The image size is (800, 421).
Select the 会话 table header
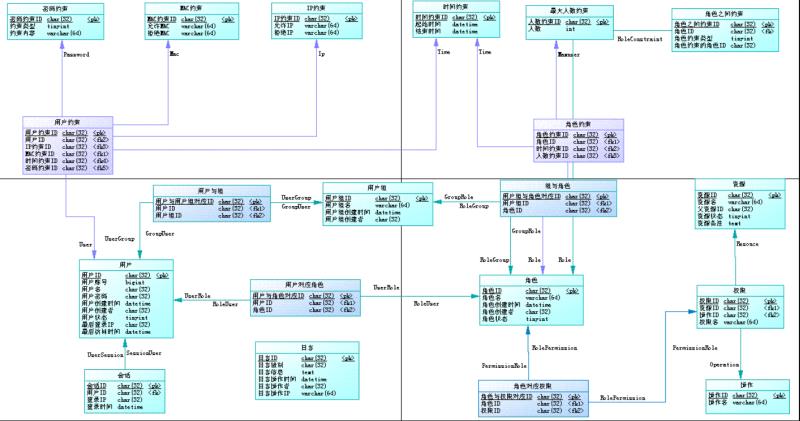pyautogui.click(x=124, y=375)
